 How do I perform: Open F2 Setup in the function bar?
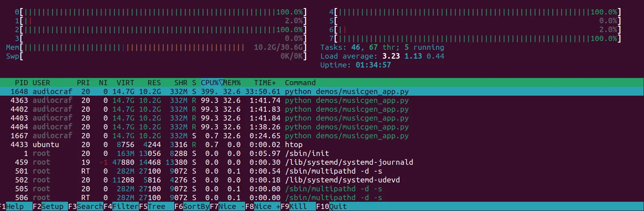[50, 207]
